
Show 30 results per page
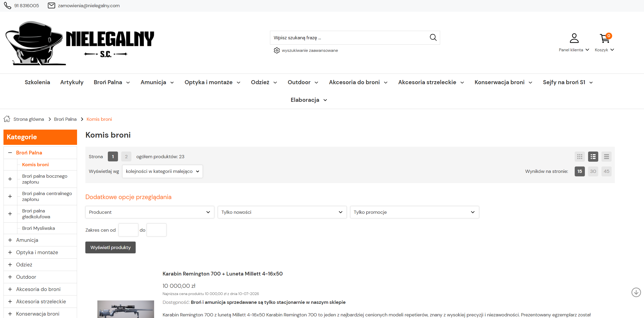(593, 171)
